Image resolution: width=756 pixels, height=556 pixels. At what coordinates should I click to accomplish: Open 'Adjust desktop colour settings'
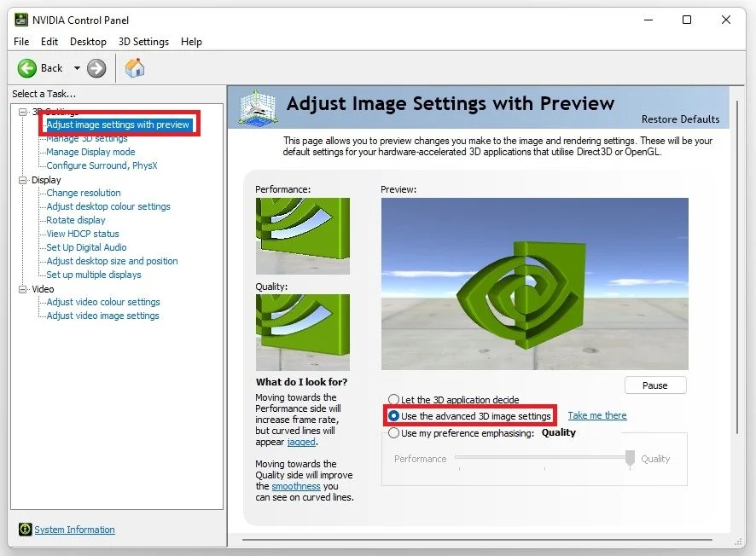click(108, 206)
